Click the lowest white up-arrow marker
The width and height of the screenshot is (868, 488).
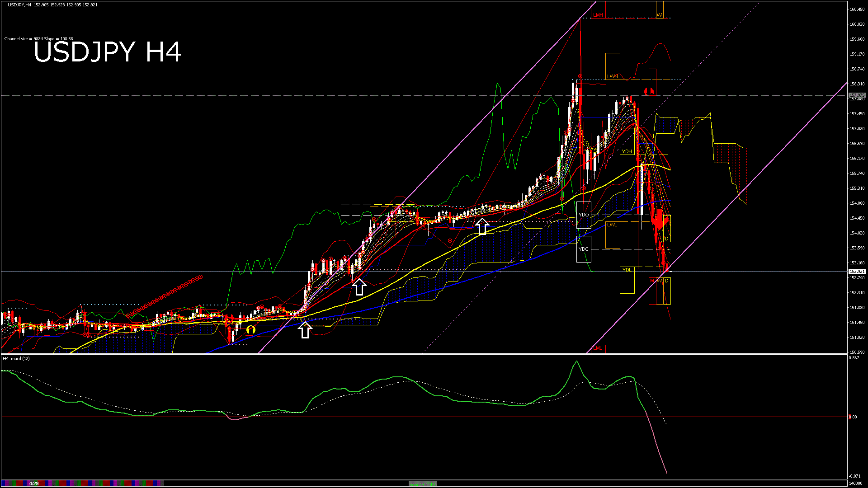[x=305, y=331]
